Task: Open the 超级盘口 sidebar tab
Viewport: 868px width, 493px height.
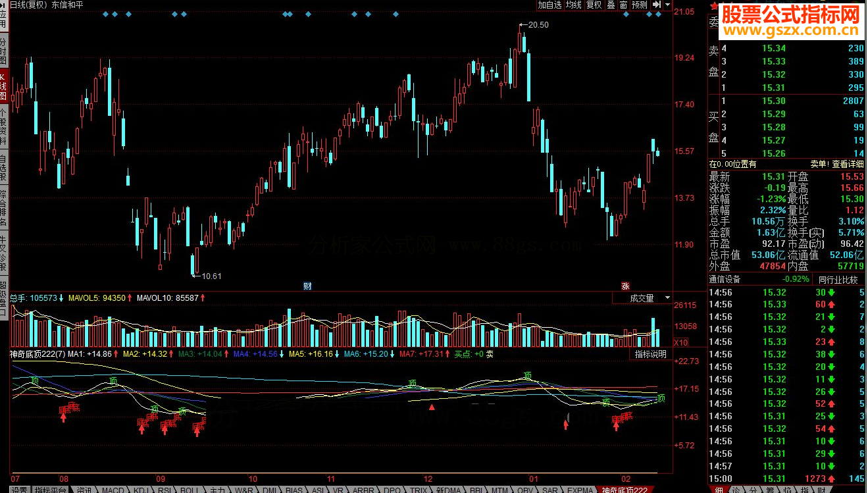Action: click(3, 299)
